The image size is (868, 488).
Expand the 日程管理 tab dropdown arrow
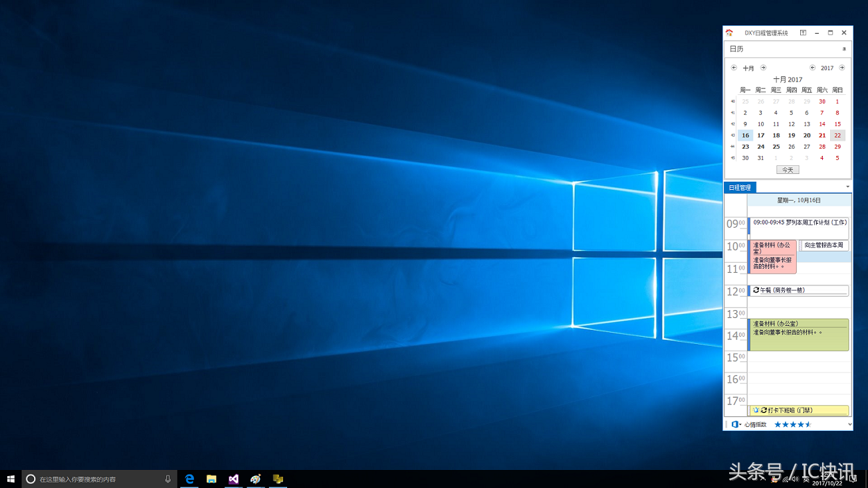coord(847,187)
